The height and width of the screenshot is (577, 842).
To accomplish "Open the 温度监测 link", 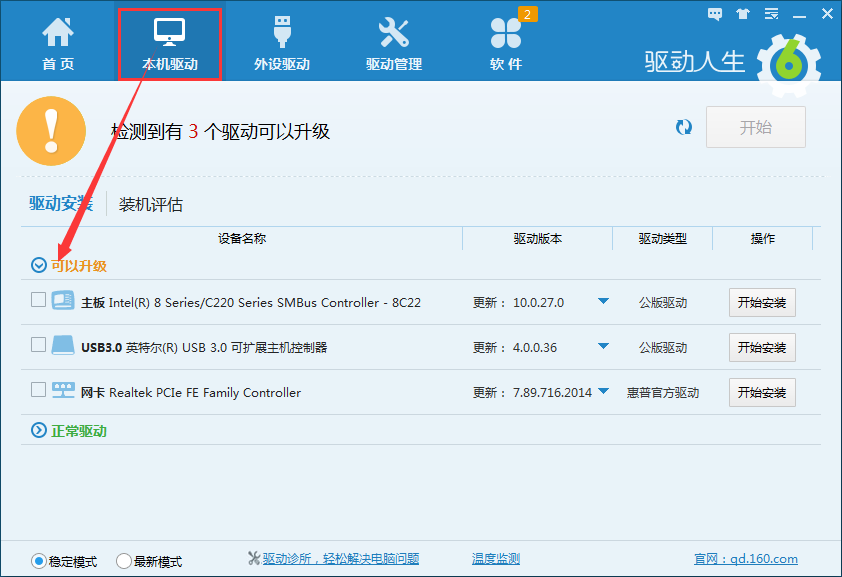I will tap(495, 559).
